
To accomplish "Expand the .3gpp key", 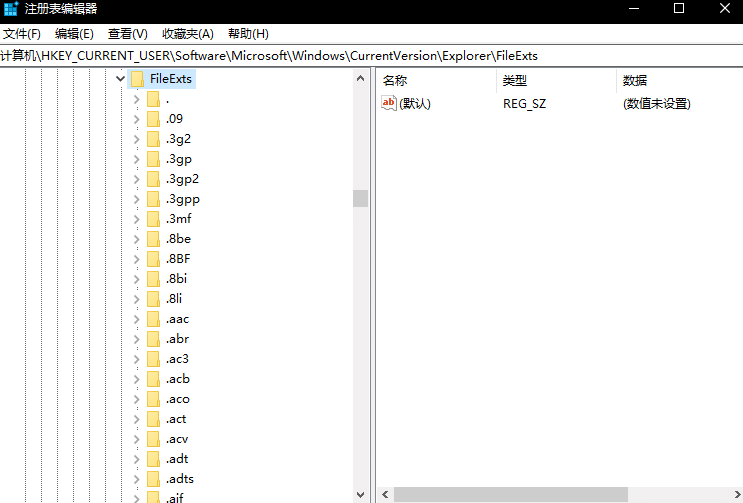I will point(137,199).
